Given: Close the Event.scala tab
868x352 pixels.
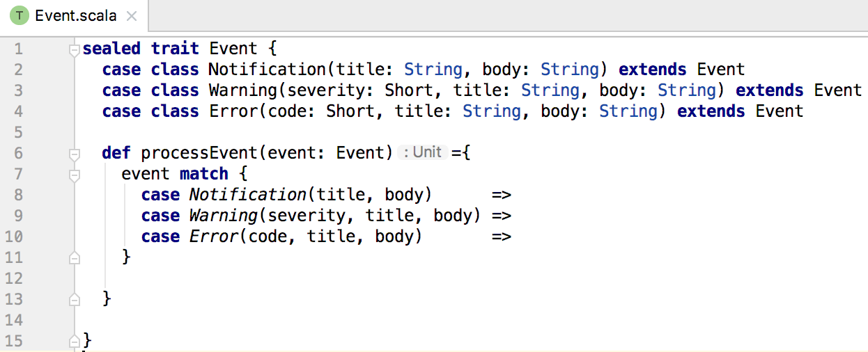Looking at the screenshot, I should pyautogui.click(x=132, y=16).
